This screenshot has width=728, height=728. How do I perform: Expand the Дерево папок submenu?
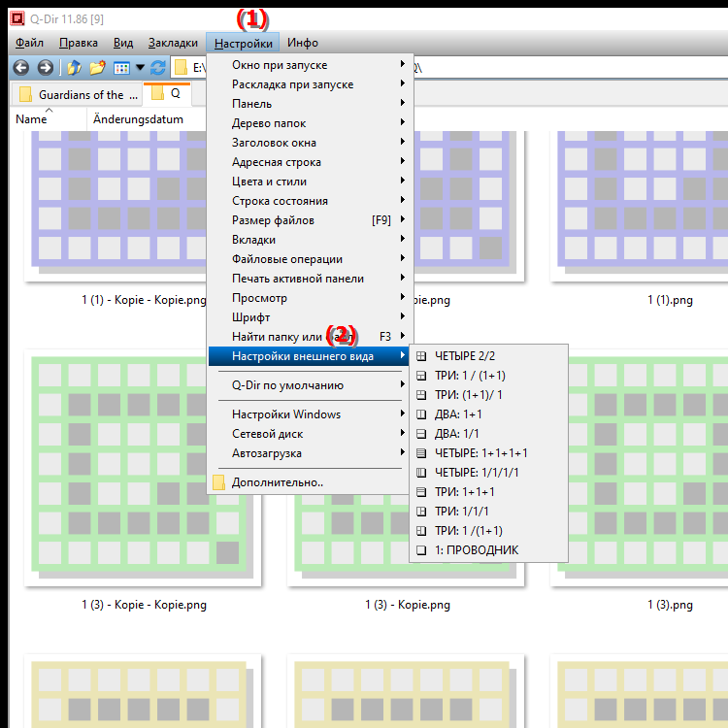coord(309,123)
